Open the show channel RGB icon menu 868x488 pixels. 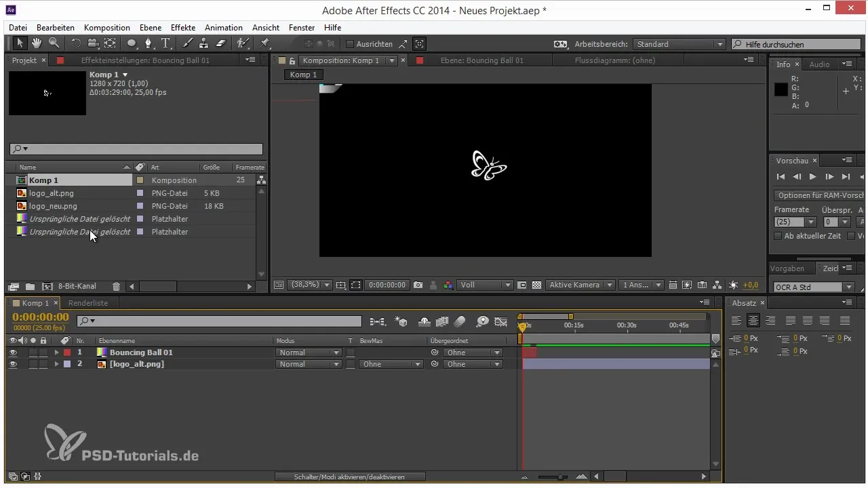pos(448,285)
